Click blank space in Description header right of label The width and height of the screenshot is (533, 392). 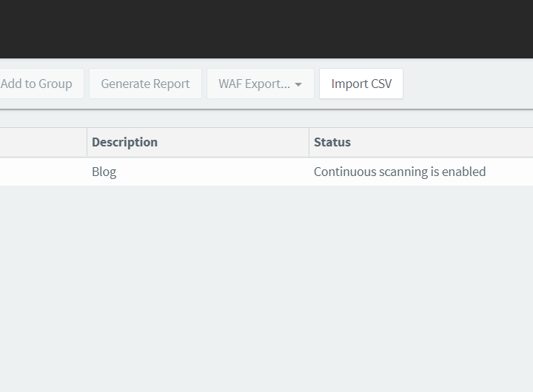point(233,142)
